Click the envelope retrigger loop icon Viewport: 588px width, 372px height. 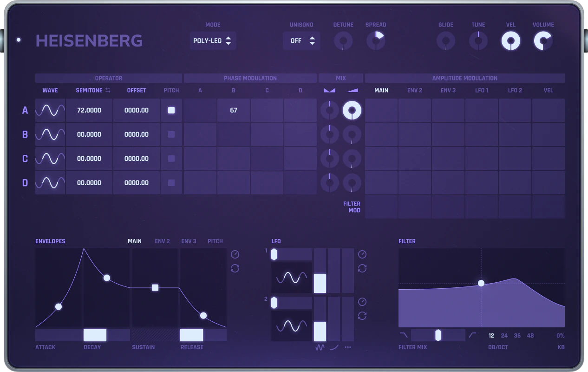[x=235, y=268]
